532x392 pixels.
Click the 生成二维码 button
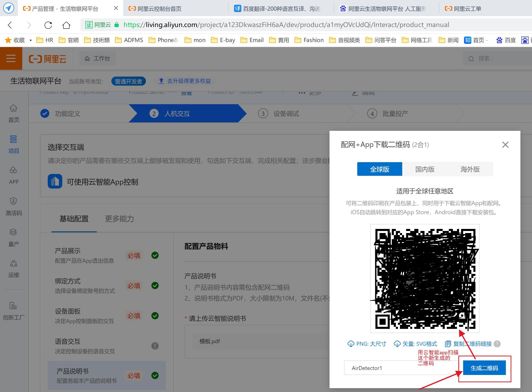pyautogui.click(x=484, y=368)
